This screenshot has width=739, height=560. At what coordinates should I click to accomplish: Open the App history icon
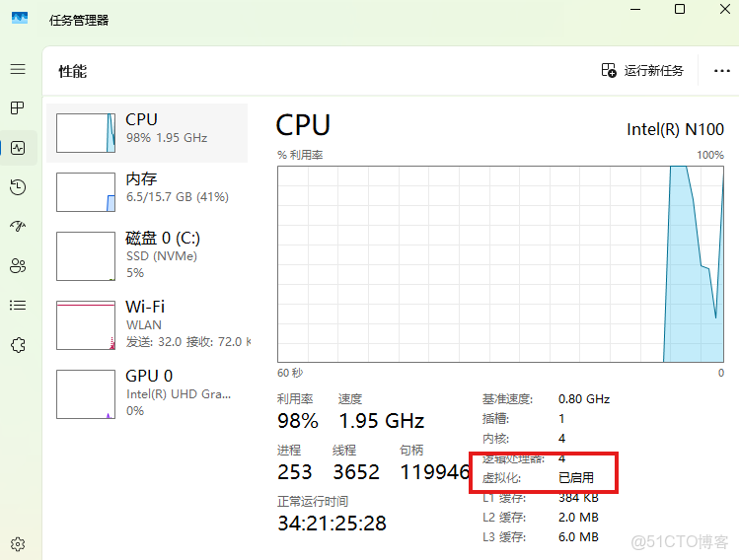[x=17, y=187]
